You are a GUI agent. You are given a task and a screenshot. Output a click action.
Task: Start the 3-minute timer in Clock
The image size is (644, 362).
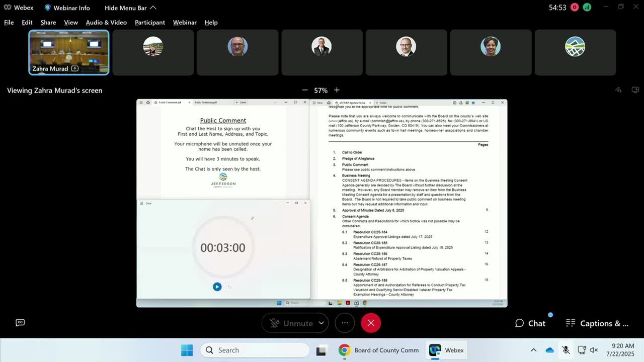[217, 287]
